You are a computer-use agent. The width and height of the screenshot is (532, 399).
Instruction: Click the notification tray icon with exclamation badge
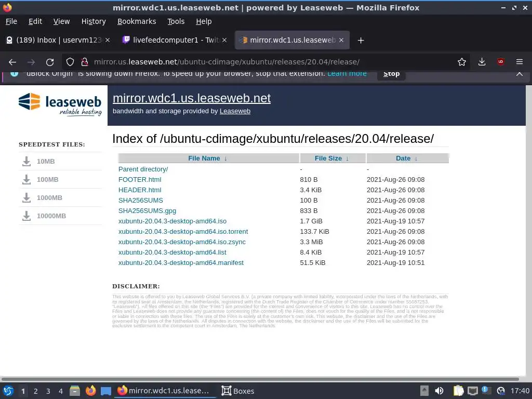486,391
